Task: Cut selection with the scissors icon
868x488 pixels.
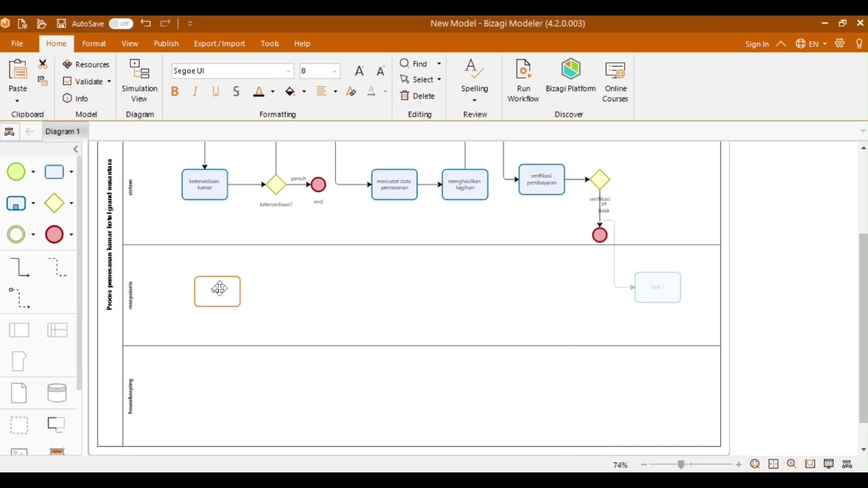Action: coord(43,64)
